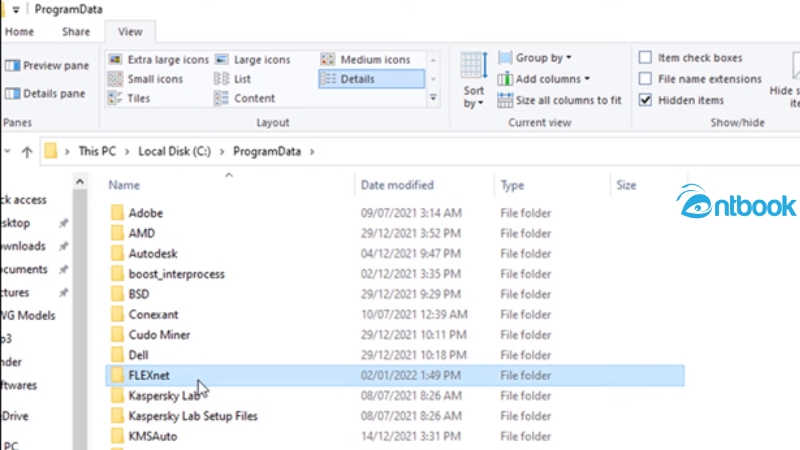Select the BSD folder icon
Viewport: 800px width, 450px height.
117,294
